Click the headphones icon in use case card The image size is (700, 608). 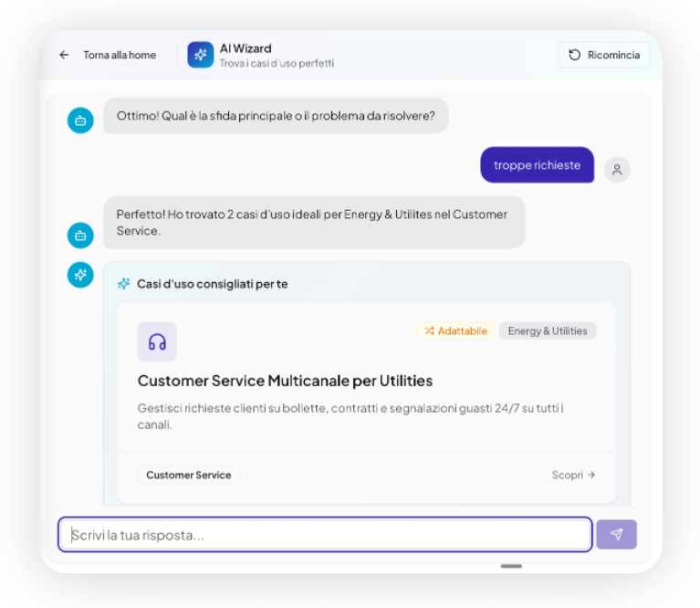[x=157, y=341]
